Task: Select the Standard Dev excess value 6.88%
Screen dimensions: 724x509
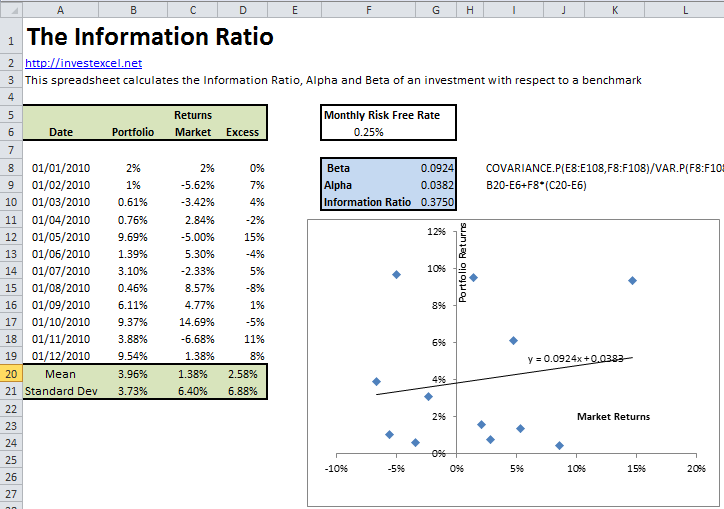Action: tap(242, 390)
